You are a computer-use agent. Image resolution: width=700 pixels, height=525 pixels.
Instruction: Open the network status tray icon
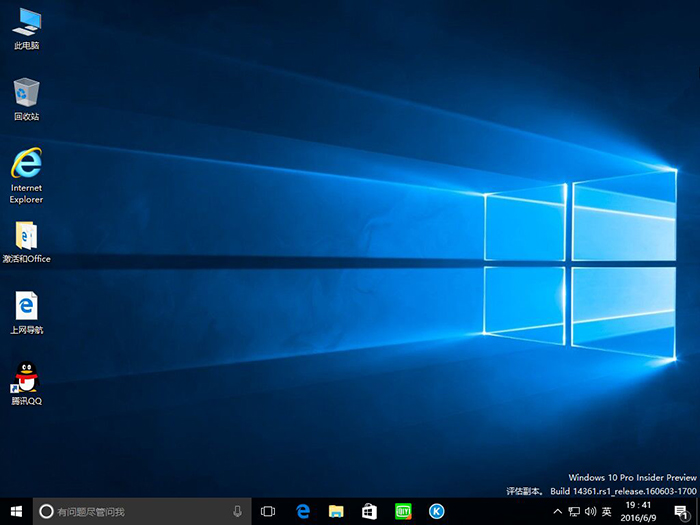(x=574, y=511)
